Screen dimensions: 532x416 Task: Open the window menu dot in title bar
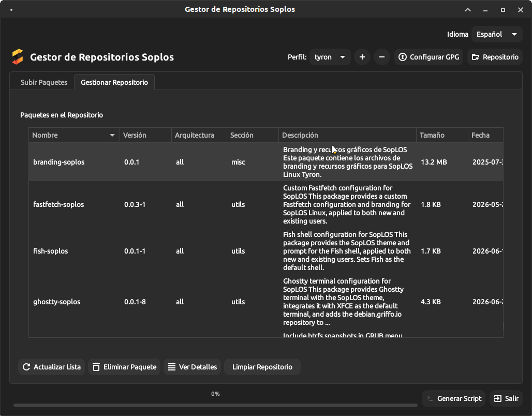pyautogui.click(x=11, y=9)
